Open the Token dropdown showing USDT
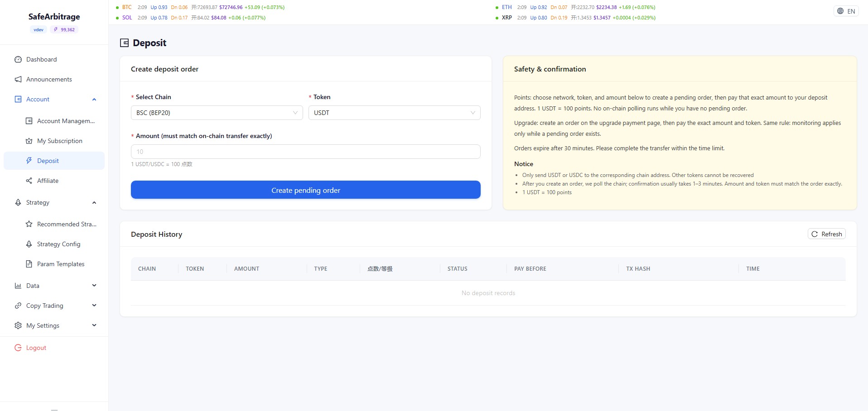 pyautogui.click(x=394, y=113)
